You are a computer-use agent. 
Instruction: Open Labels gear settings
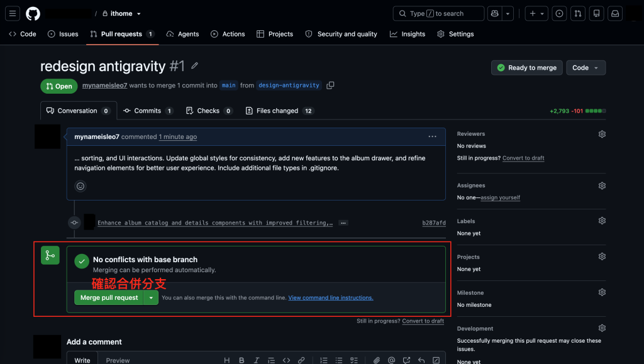point(602,221)
